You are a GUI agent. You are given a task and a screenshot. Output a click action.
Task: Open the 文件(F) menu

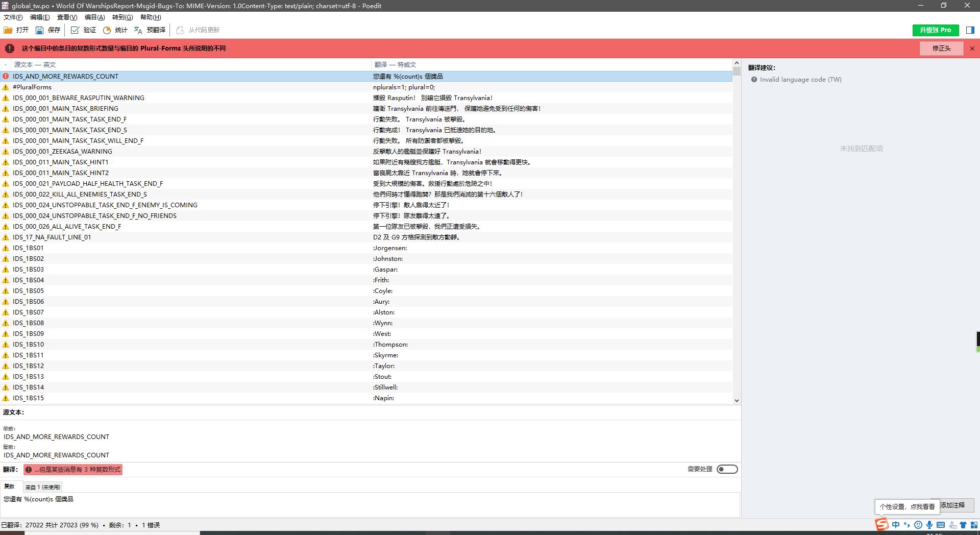click(13, 17)
